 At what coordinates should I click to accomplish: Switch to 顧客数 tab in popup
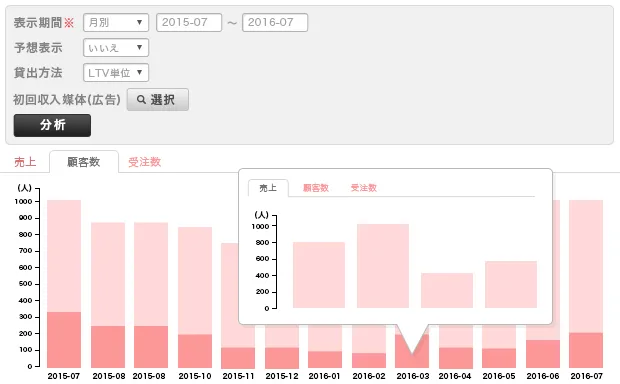316,188
